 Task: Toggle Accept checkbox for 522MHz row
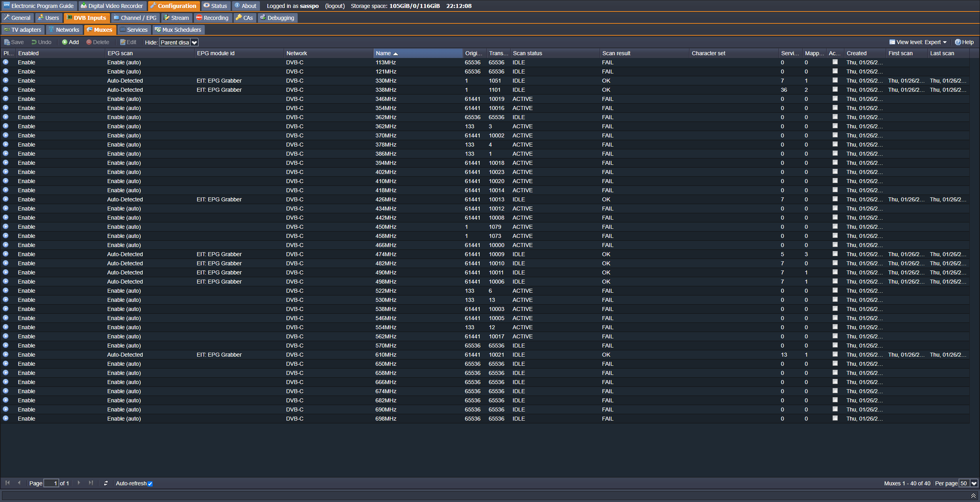(835, 290)
